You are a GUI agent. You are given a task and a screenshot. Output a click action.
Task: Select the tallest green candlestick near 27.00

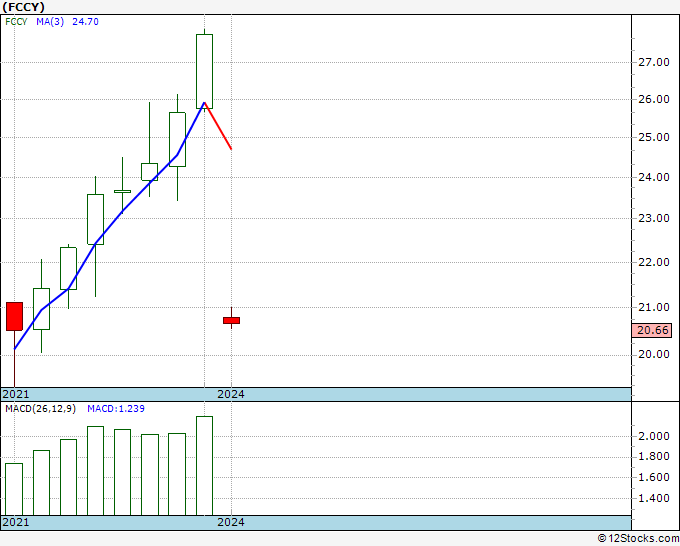204,71
